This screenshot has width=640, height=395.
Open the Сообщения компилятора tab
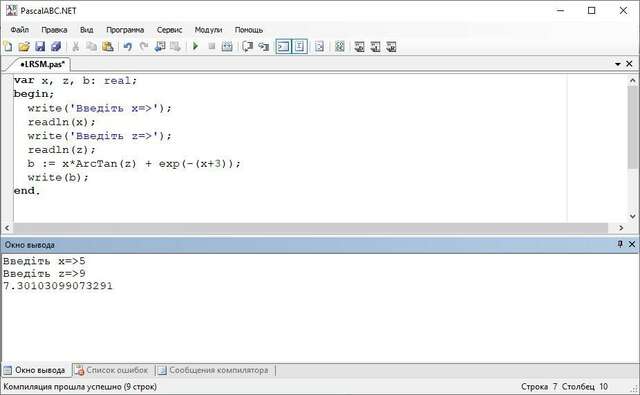(x=214, y=370)
